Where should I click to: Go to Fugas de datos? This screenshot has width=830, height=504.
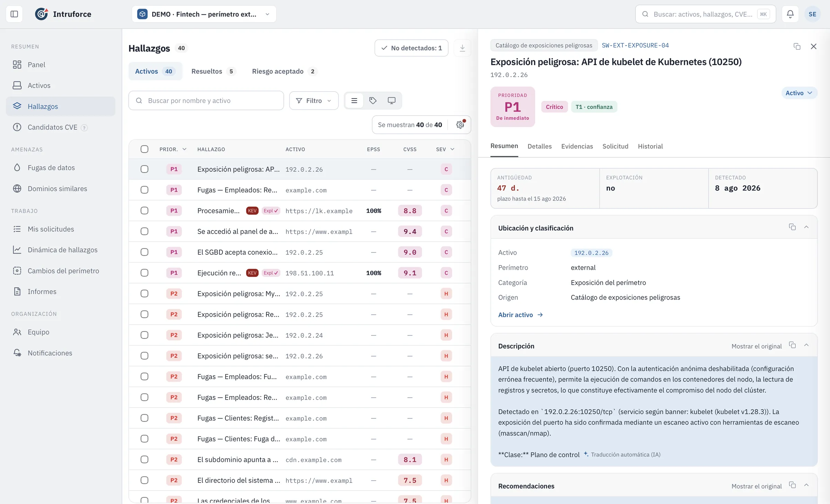[61, 168]
